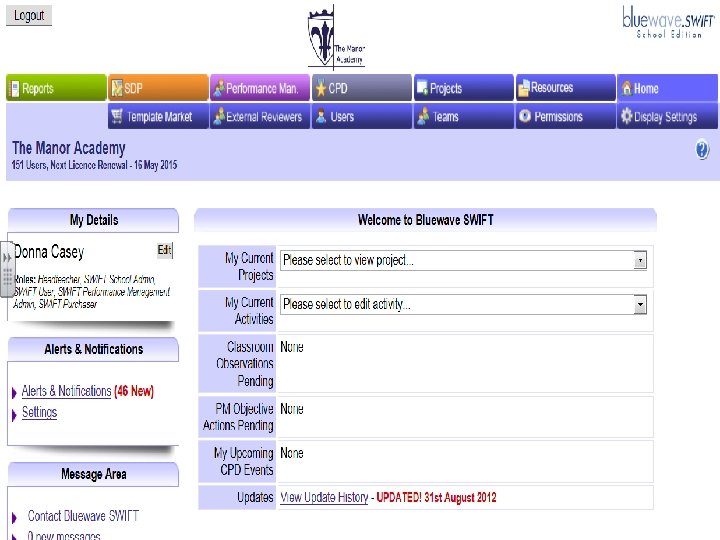Click 'The Manor Academy' heading text

69,148
